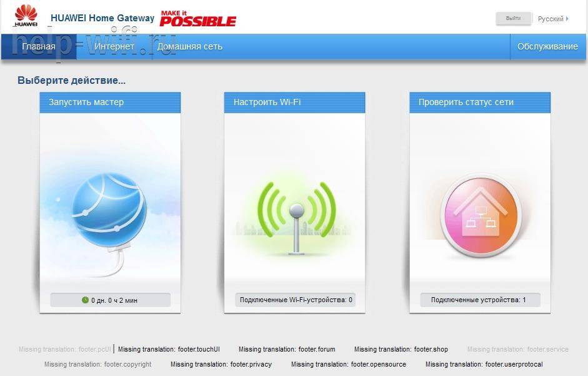The width and height of the screenshot is (588, 376).
Task: Click the footer.userprotocal link
Action: point(484,364)
